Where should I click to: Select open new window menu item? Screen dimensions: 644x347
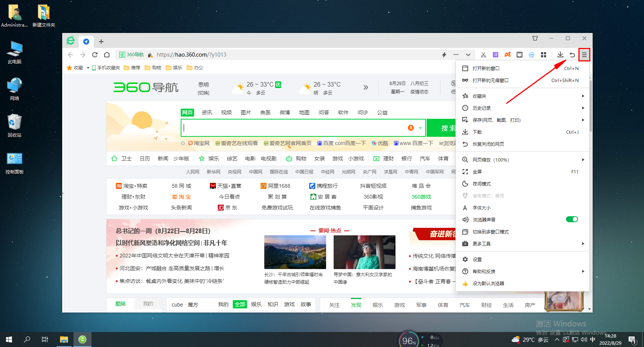point(523,68)
